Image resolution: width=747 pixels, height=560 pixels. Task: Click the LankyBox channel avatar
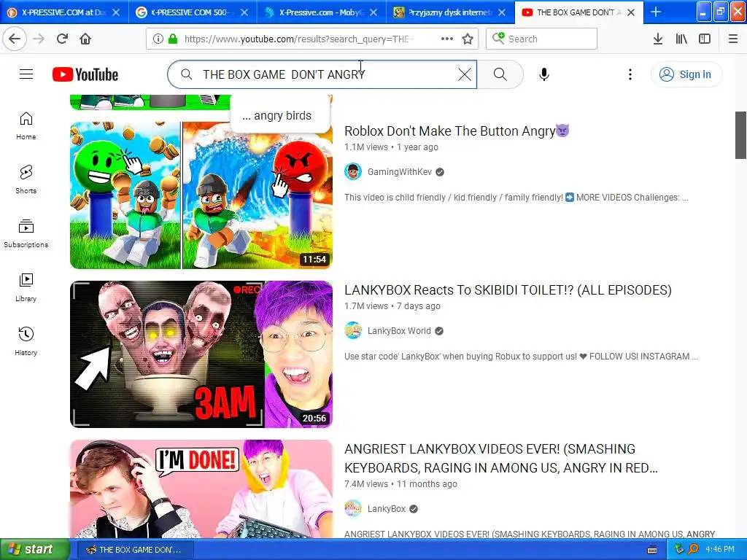pyautogui.click(x=353, y=509)
